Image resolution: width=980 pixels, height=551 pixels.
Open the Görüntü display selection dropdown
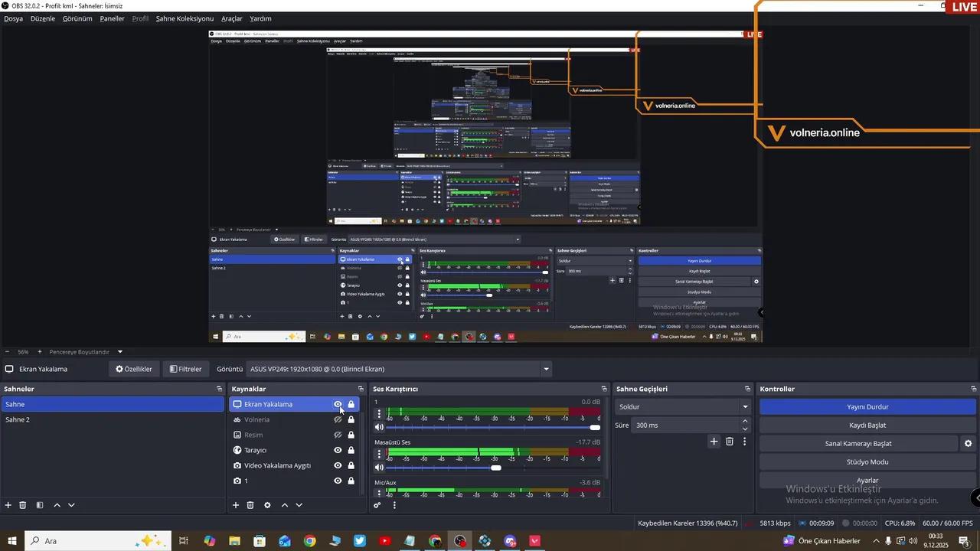tap(546, 369)
